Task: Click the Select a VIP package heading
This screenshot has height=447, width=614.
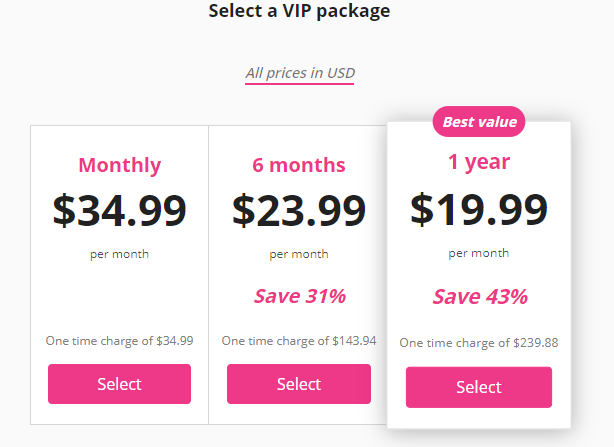Action: tap(299, 11)
